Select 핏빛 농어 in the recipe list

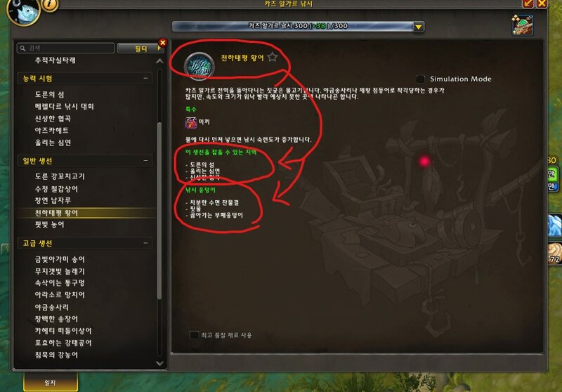(49, 225)
